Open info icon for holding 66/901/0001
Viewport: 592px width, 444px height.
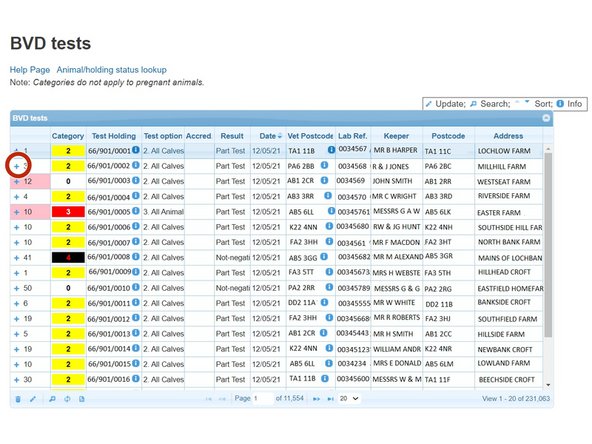[x=136, y=150]
